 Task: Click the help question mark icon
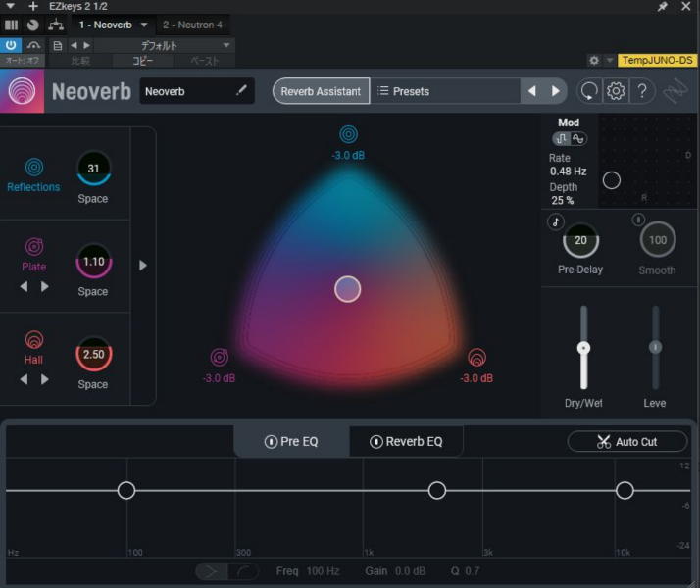point(642,91)
